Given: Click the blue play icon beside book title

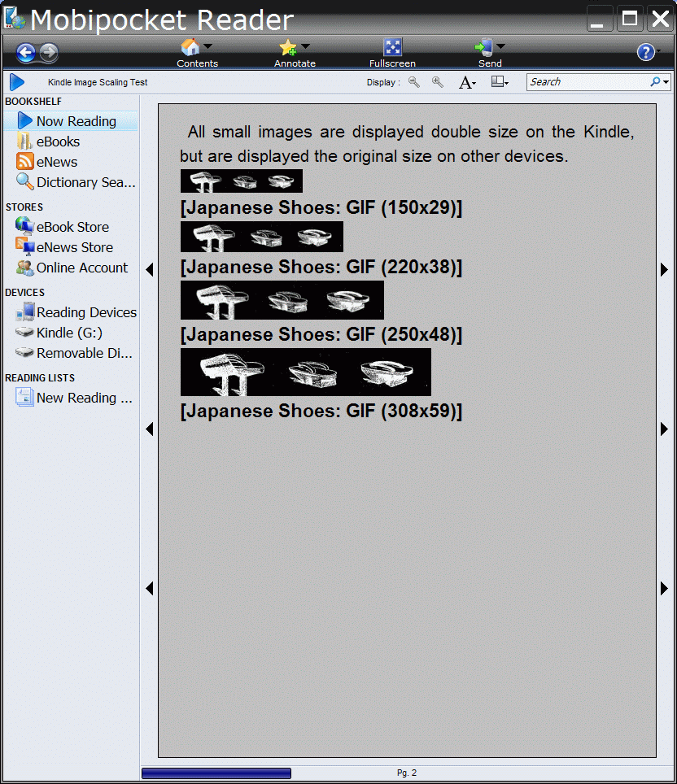Looking at the screenshot, I should point(17,82).
